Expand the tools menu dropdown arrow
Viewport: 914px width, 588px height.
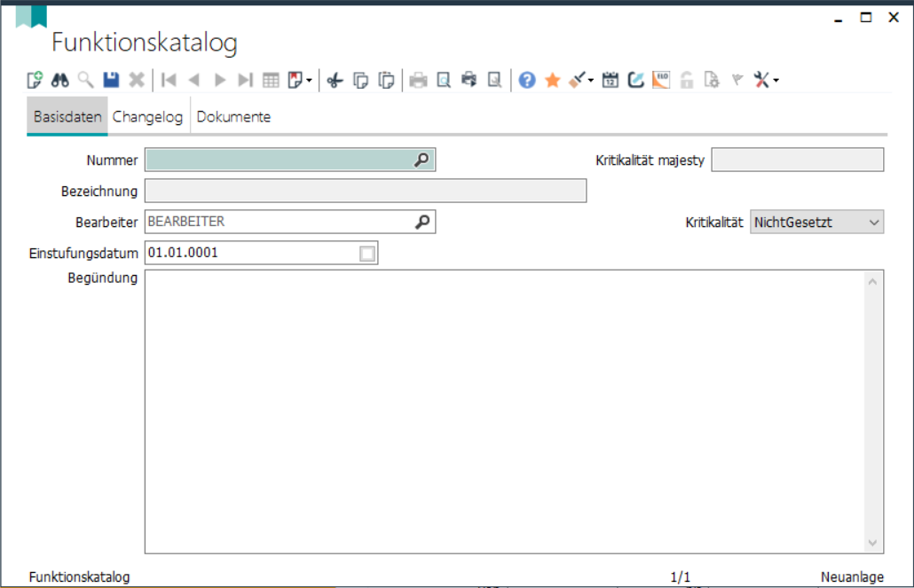coord(776,81)
